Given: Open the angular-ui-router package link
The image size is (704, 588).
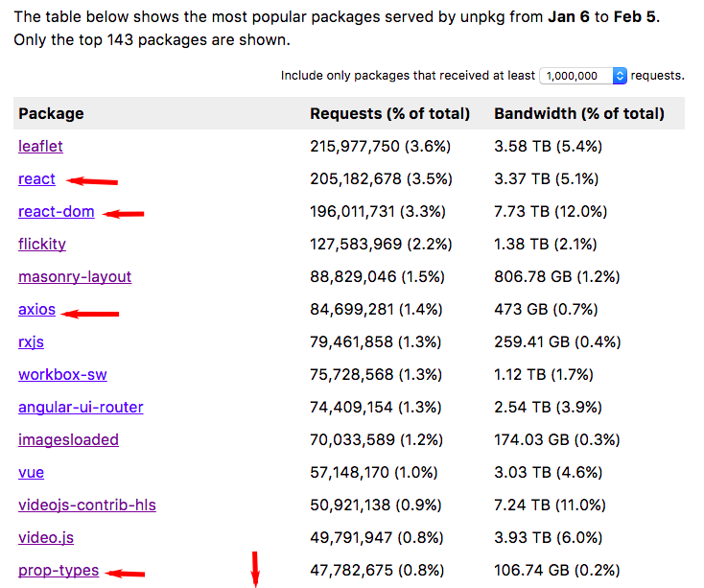Looking at the screenshot, I should (81, 407).
